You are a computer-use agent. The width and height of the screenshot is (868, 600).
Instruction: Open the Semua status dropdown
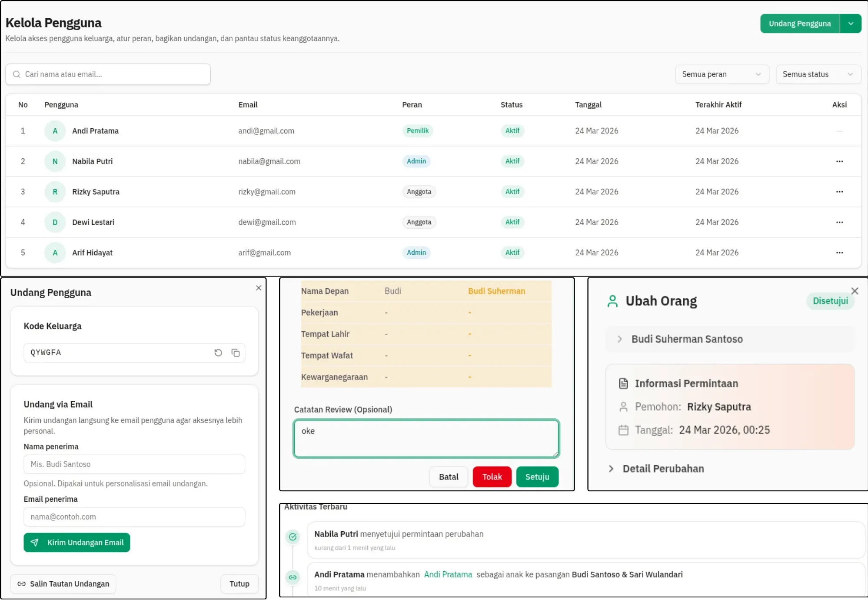coord(818,74)
